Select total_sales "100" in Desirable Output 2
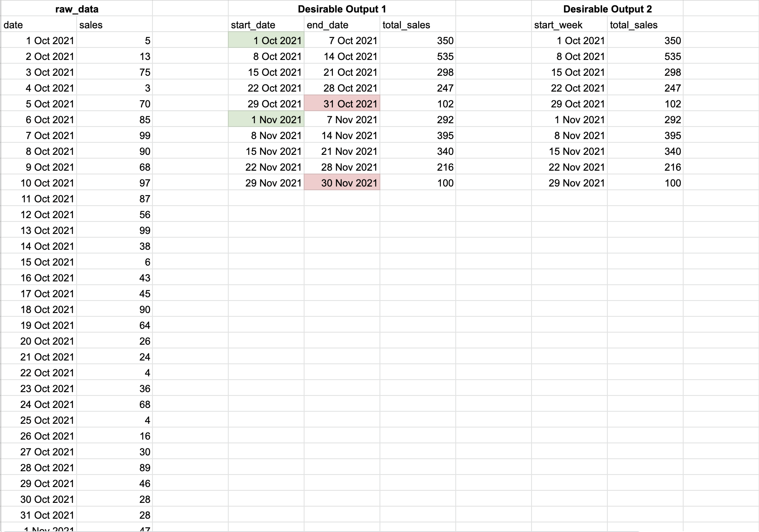 point(645,183)
